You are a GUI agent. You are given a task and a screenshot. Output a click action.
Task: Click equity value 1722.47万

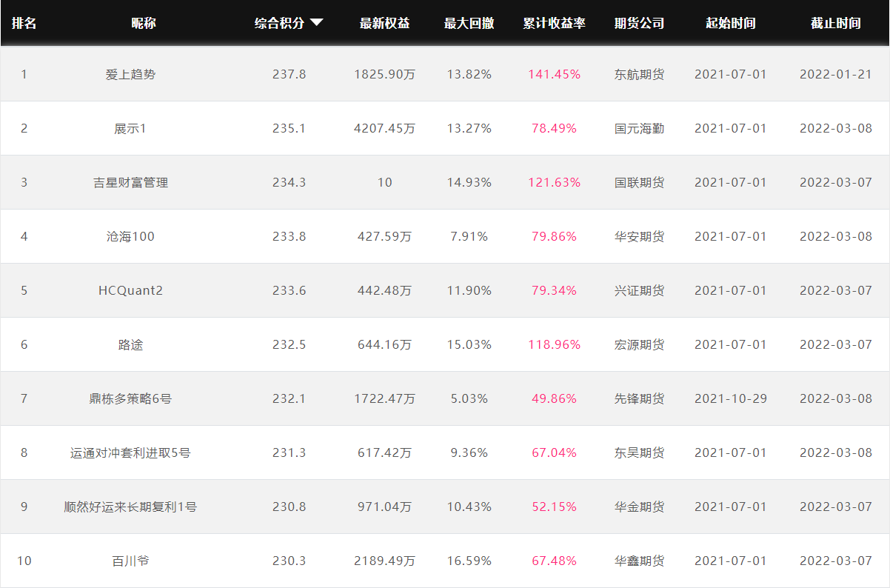coord(385,398)
